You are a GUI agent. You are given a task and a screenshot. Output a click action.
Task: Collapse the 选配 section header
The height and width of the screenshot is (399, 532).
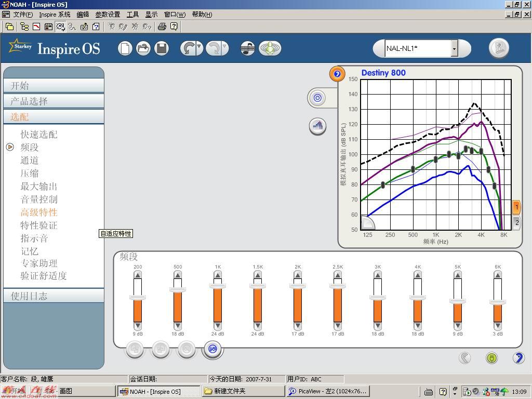[54, 117]
